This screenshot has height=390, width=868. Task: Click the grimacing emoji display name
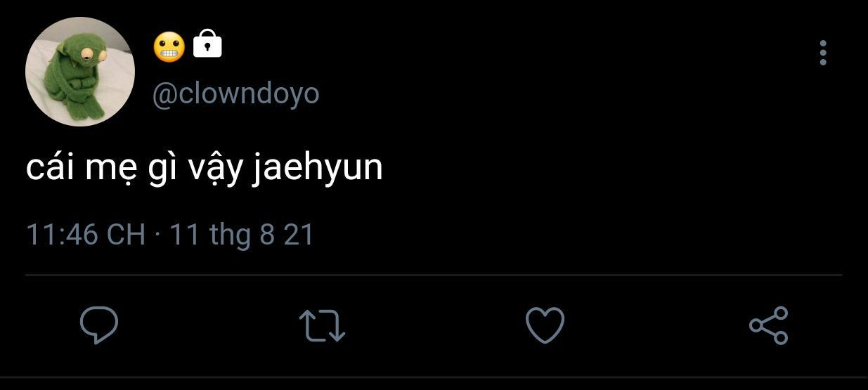click(169, 46)
